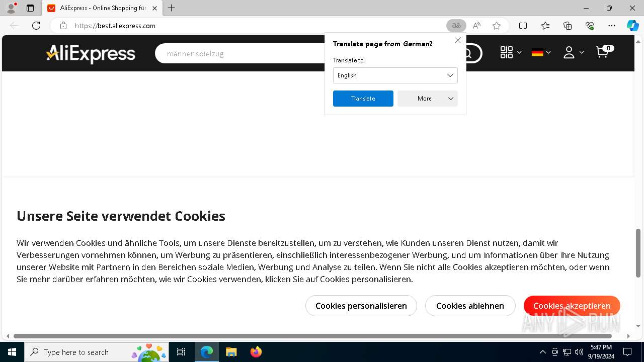
Task: Close the translate popup
Action: tap(457, 40)
